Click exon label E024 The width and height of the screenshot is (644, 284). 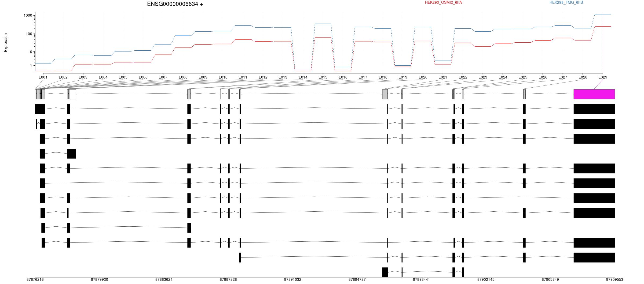coord(503,77)
